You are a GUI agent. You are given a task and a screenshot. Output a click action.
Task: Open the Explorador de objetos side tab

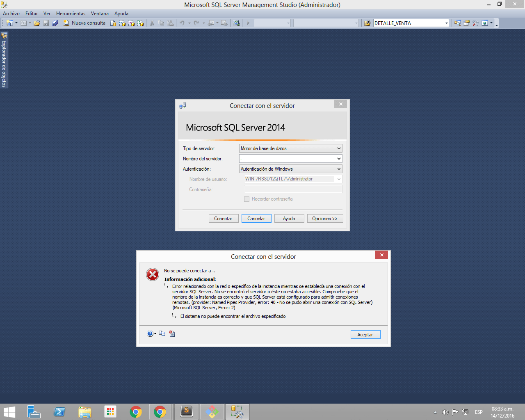4,60
